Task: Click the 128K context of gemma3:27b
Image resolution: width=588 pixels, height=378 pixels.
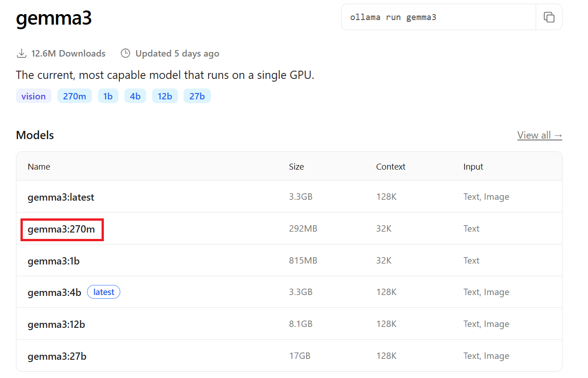Action: pos(386,356)
